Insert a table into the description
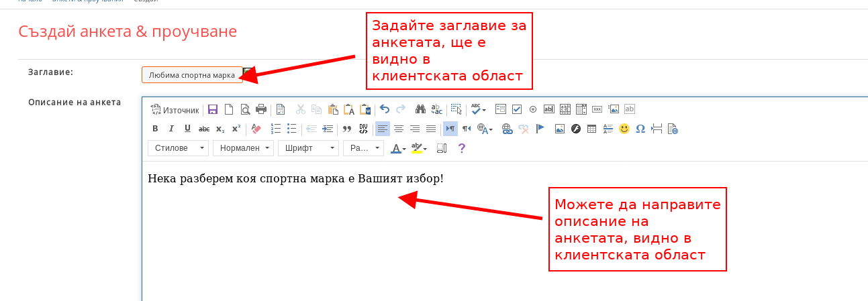The width and height of the screenshot is (868, 301). [x=591, y=129]
